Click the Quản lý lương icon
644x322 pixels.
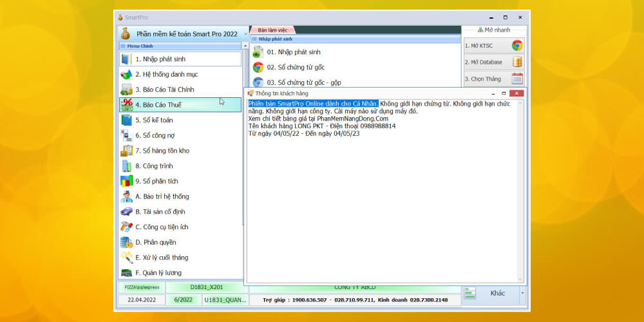126,272
